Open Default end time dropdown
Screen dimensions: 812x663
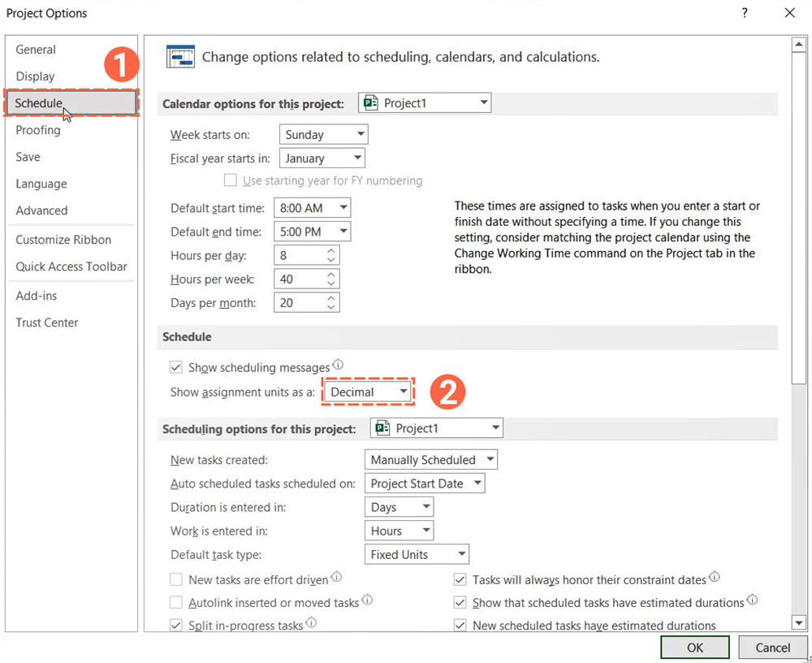pos(313,232)
